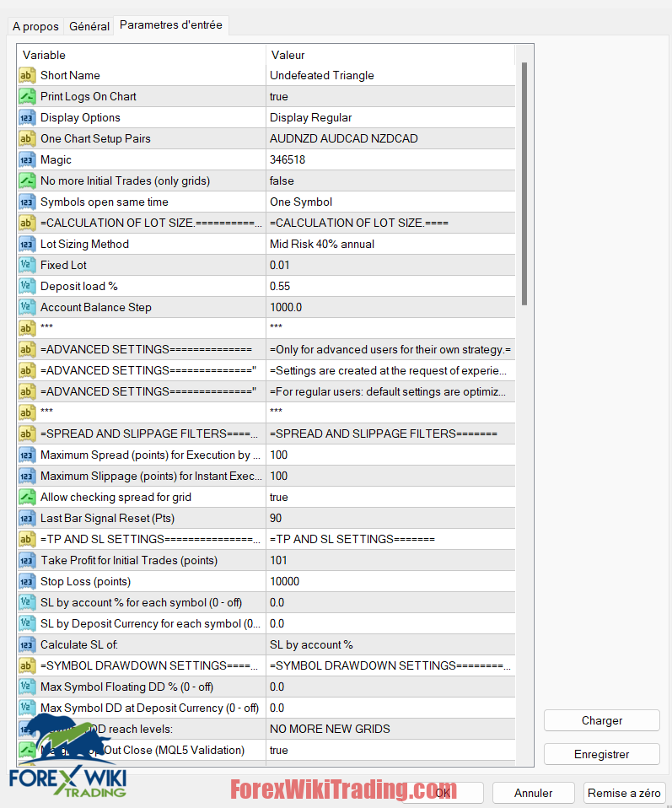Viewport: 672px width, 808px height.
Task: Select the =CALCULATION OF LOT SIZE variable row
Action: 142,224
